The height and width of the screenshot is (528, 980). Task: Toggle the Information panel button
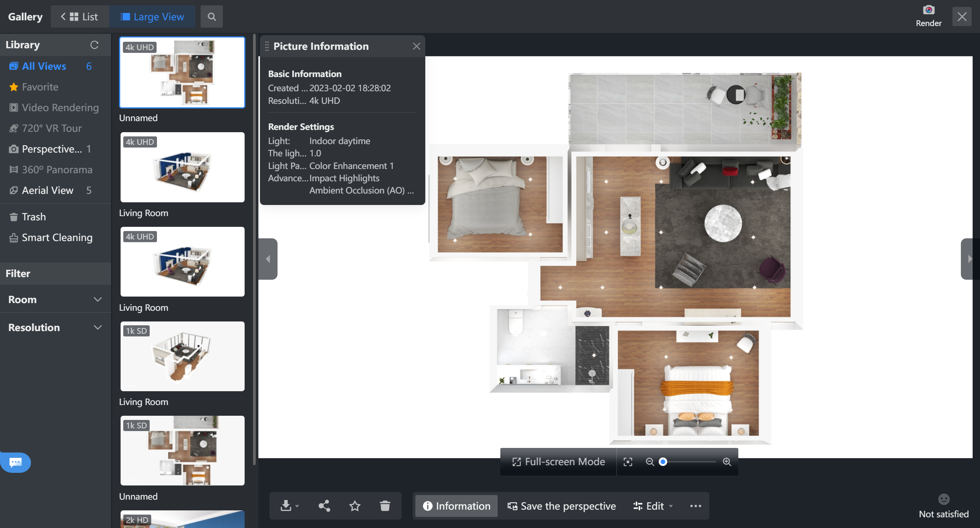pos(456,506)
